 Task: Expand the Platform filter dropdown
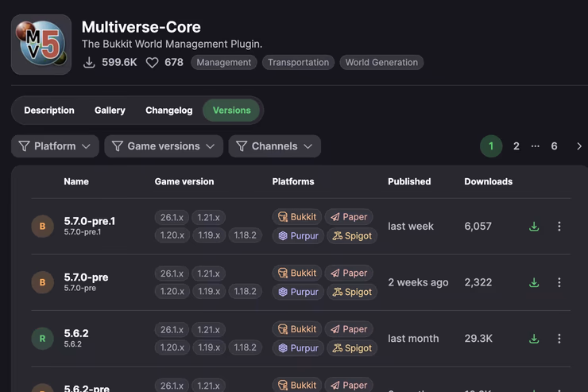tap(55, 146)
